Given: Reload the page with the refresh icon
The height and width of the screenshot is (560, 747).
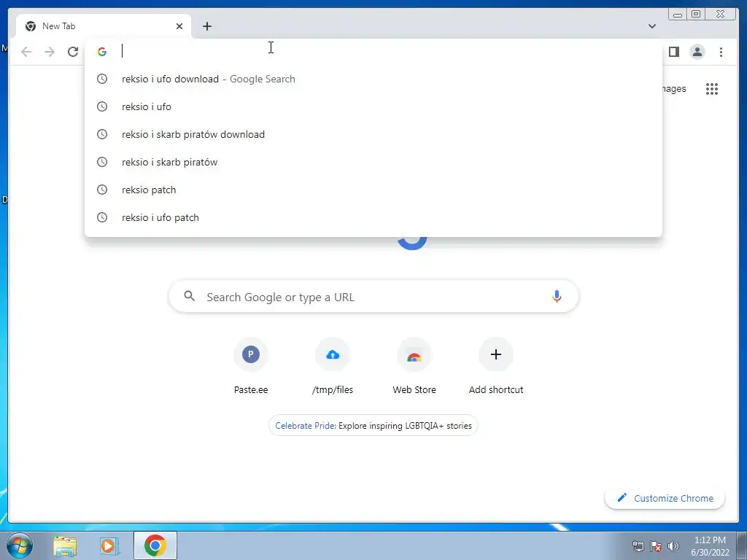Looking at the screenshot, I should point(73,52).
